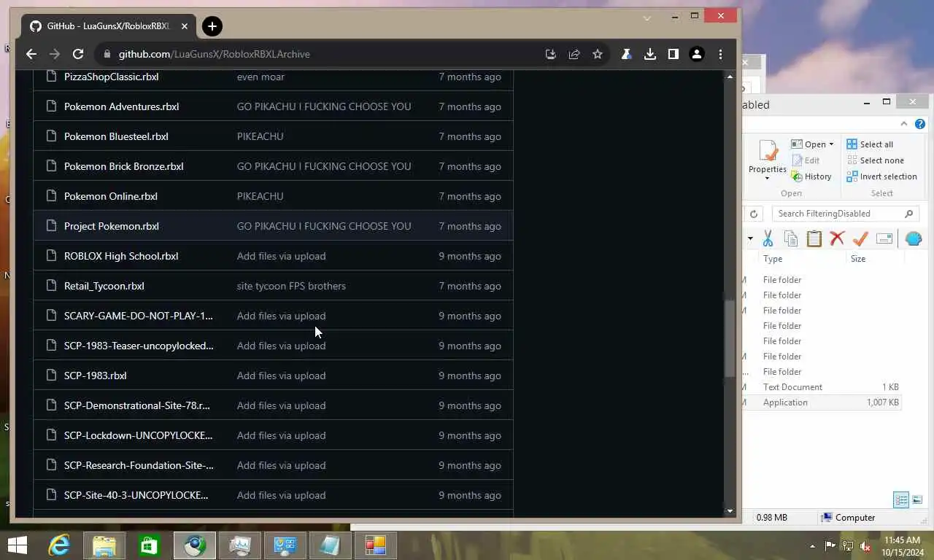Go back to the previous browser page
Screen dimensions: 934x560
pyautogui.click(x=31, y=54)
